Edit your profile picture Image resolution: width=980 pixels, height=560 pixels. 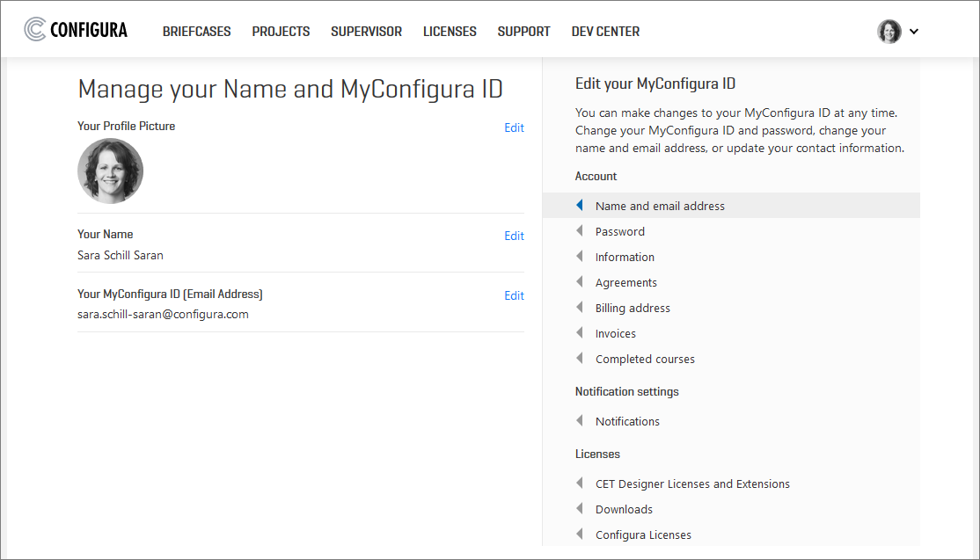[x=514, y=128]
